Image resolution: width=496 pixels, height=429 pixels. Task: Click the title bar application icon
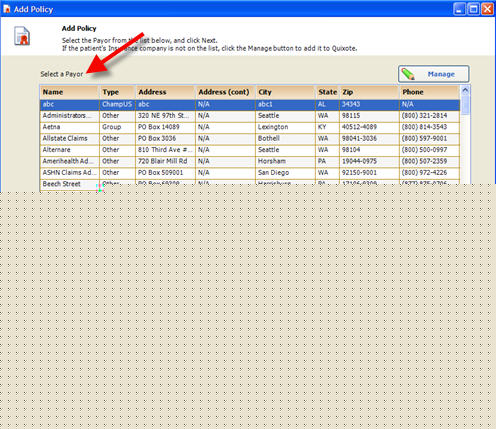point(6,9)
